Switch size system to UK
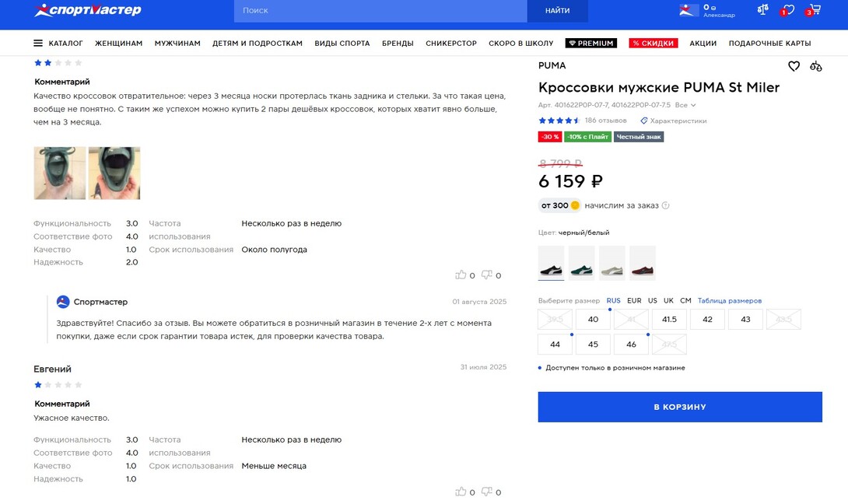This screenshot has height=504, width=848. click(668, 301)
